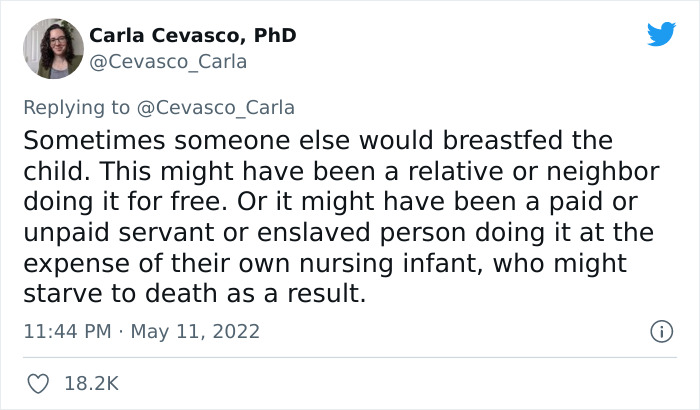The height and width of the screenshot is (410, 700).
Task: Click the 11:44 PM timestamp
Action: [66, 331]
